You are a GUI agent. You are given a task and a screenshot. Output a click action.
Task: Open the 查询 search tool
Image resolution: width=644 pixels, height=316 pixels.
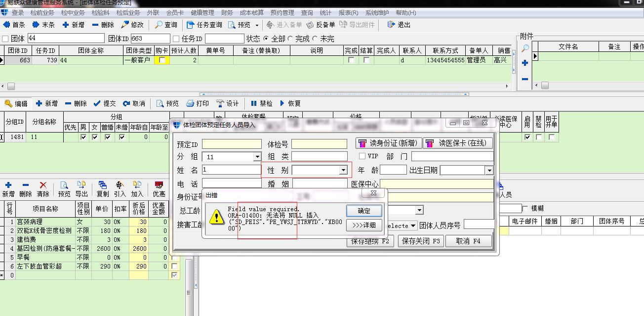point(166,25)
